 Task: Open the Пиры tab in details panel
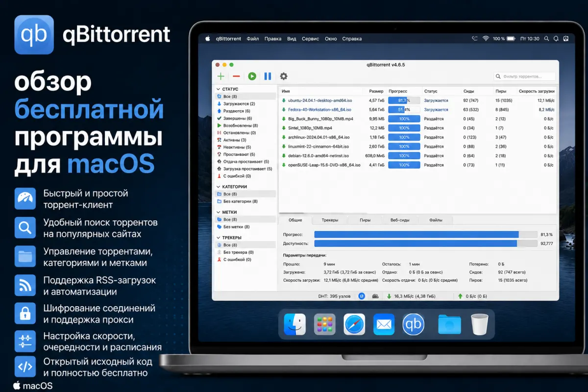click(x=365, y=220)
